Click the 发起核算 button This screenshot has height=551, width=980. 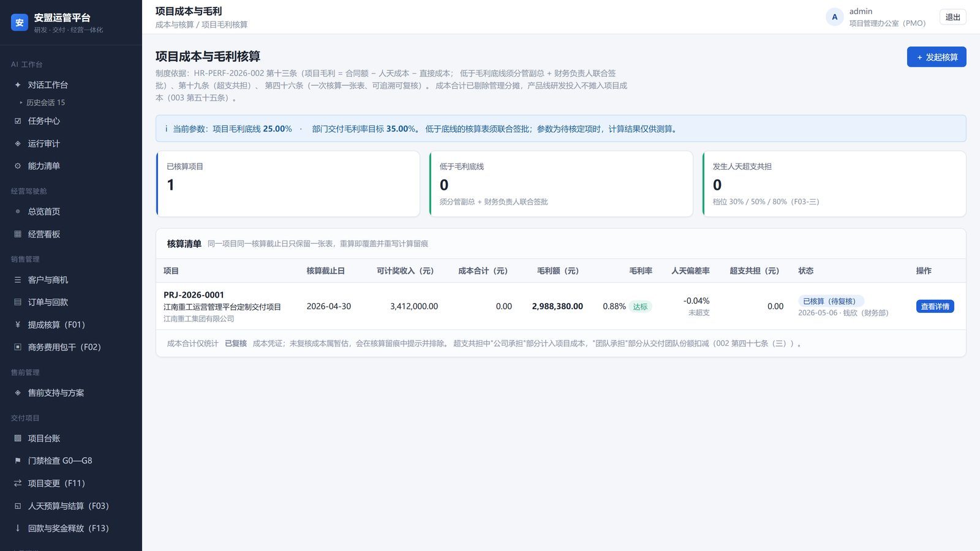click(937, 57)
